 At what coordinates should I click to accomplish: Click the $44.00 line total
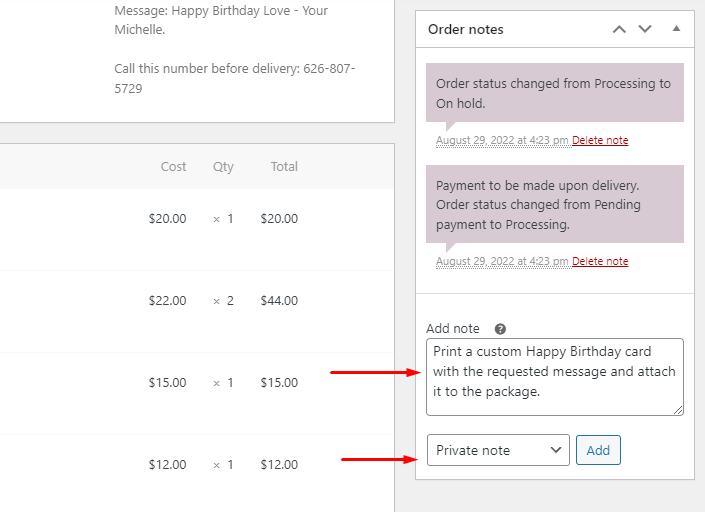pyautogui.click(x=279, y=300)
